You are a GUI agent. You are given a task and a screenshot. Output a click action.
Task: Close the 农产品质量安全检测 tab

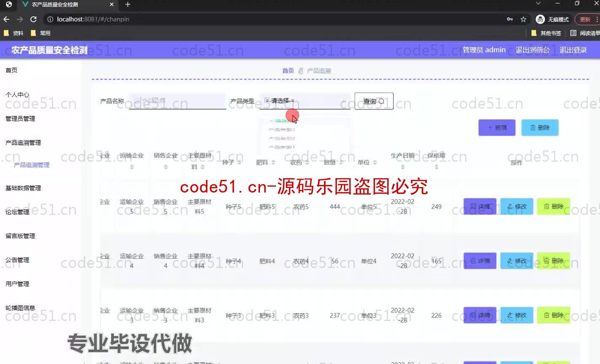coord(112,4)
